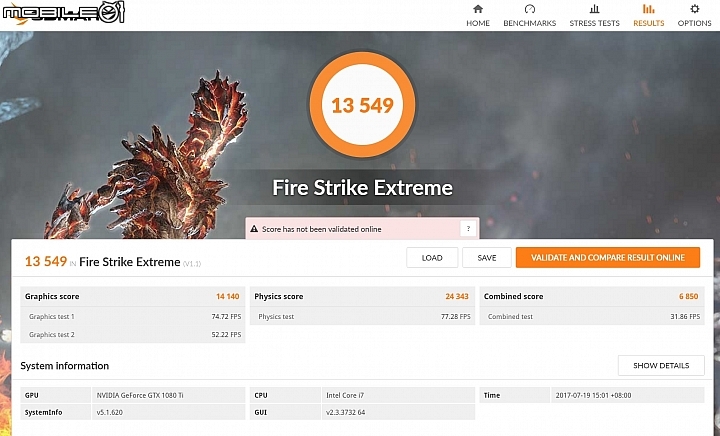Click the Results bar chart icon
720x436 pixels.
tap(648, 9)
